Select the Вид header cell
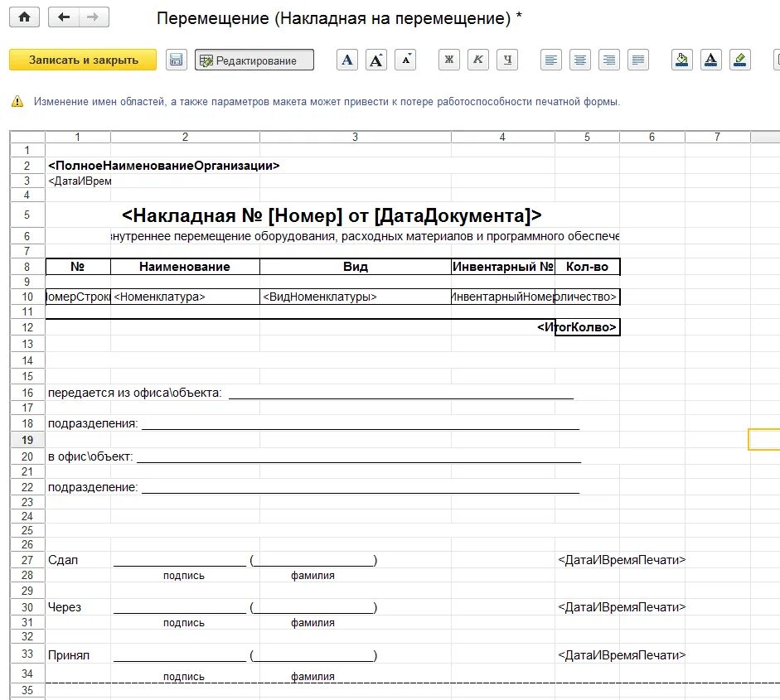 pos(355,267)
